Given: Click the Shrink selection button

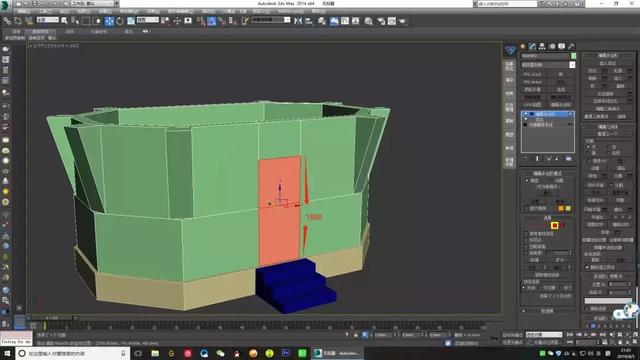Looking at the screenshot, I should [x=534, y=260].
